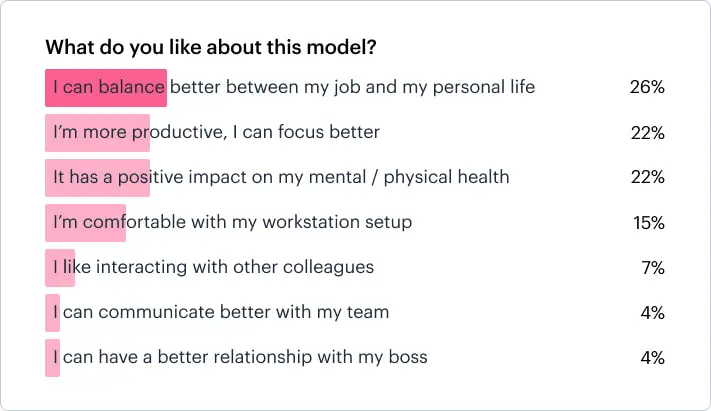The image size is (711, 411).
Task: Click the pink bar on the health impact row
Action: [x=97, y=177]
